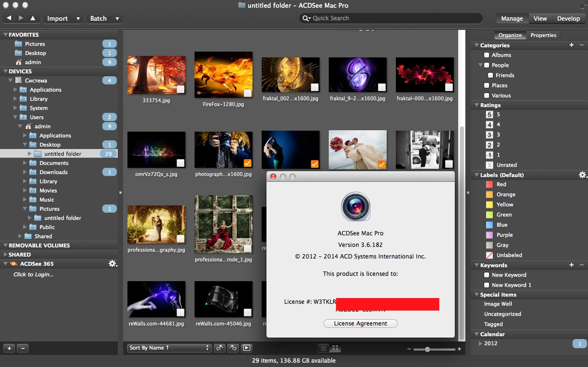Image resolution: width=588 pixels, height=367 pixels.
Task: Click the zoom-out minus icon
Action: click(409, 349)
